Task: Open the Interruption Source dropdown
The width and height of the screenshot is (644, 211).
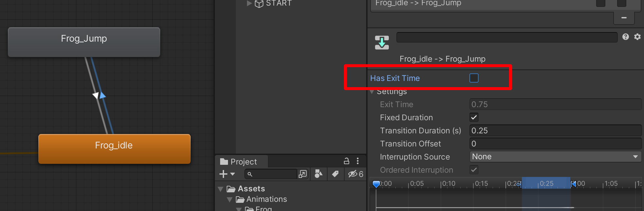Action: [556, 157]
